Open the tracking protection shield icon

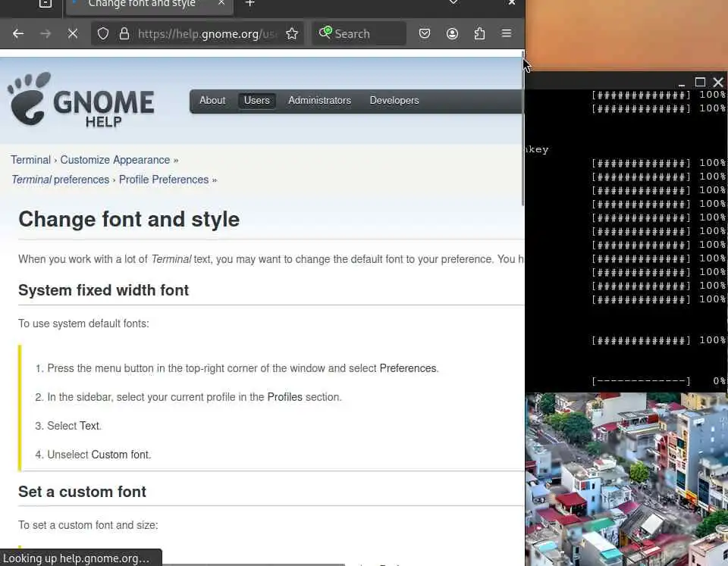click(103, 33)
